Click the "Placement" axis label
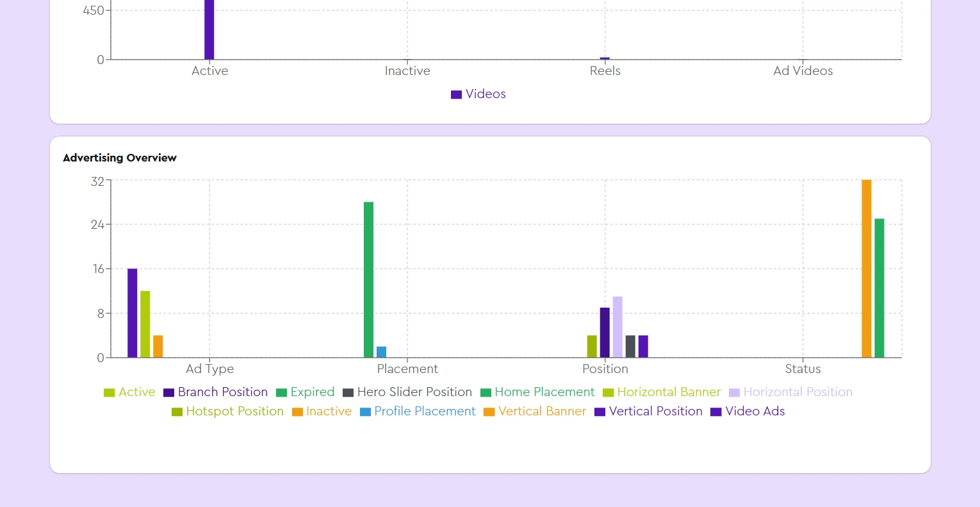The height and width of the screenshot is (507, 980). (x=407, y=369)
